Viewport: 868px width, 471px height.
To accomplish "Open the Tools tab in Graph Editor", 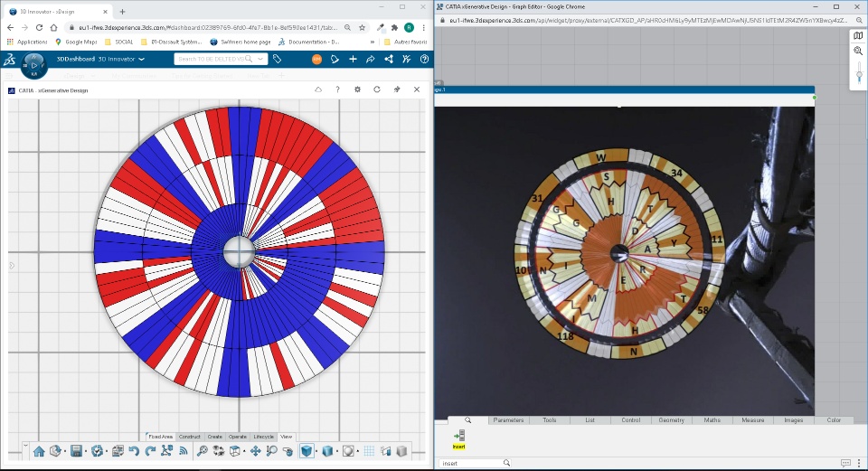I will click(549, 420).
